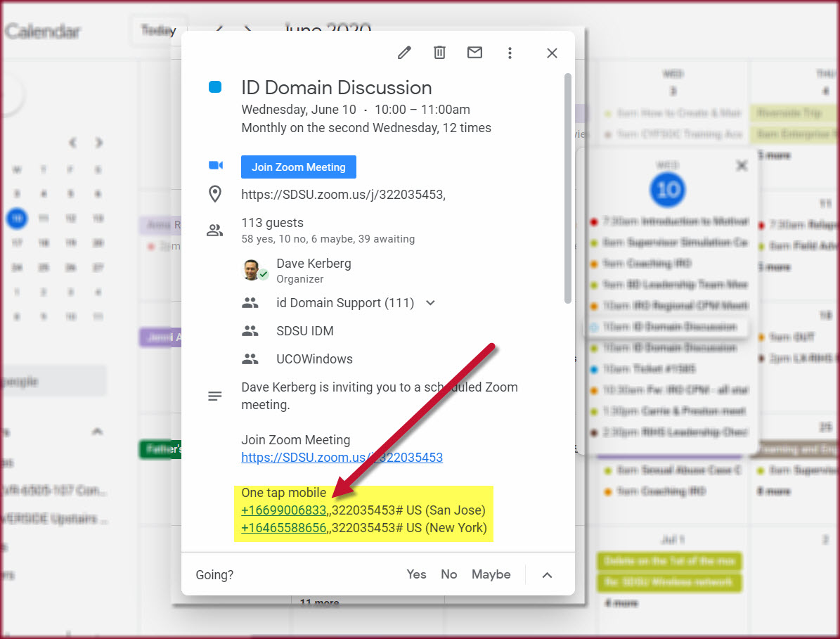Open the SDSU zoom link in description
This screenshot has height=639, width=840.
pyautogui.click(x=342, y=458)
